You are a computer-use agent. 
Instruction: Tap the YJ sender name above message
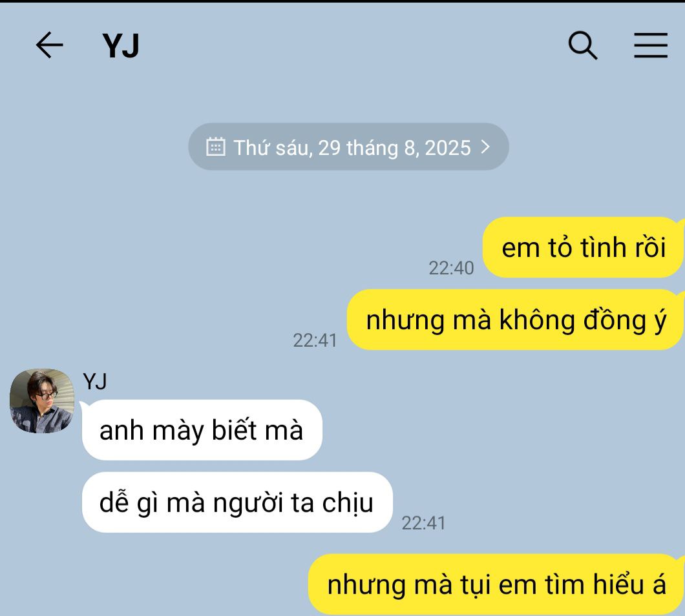(x=95, y=382)
